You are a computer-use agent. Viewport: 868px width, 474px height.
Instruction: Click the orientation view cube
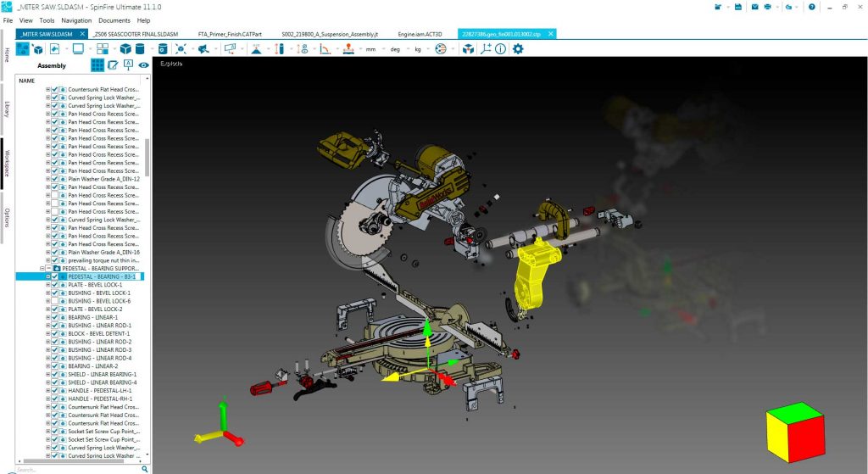click(x=795, y=432)
